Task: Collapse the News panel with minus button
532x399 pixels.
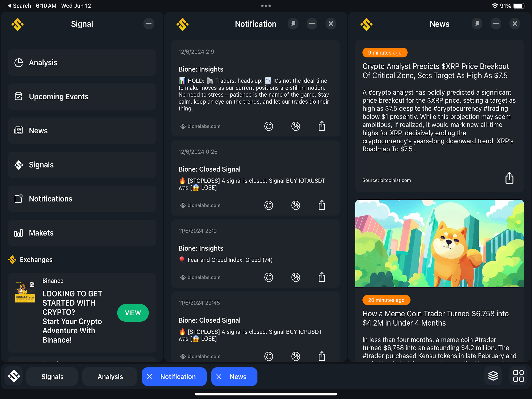Action: point(495,24)
